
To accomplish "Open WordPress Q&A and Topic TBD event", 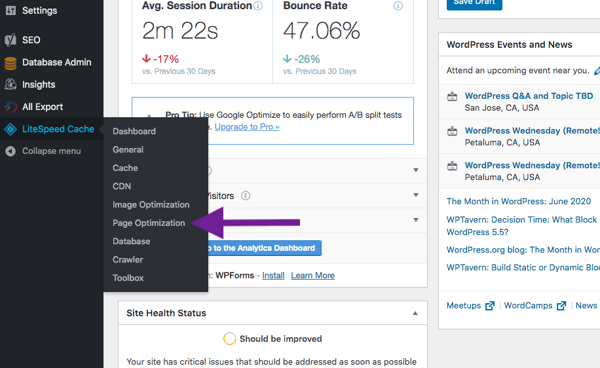I will coord(529,96).
